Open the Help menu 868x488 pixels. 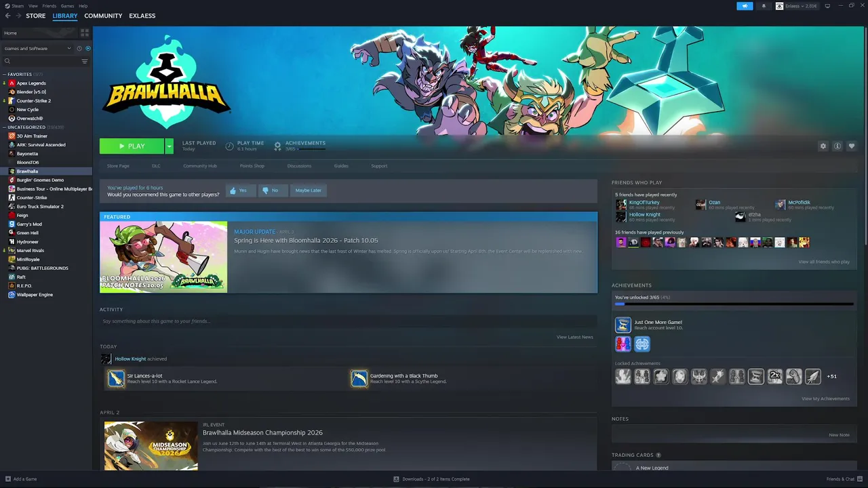coord(83,5)
